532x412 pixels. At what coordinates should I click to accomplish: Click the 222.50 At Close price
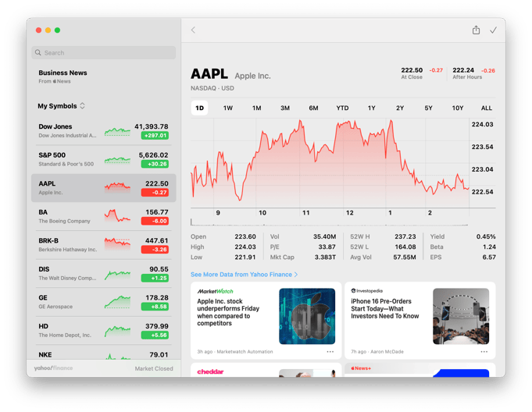point(412,70)
